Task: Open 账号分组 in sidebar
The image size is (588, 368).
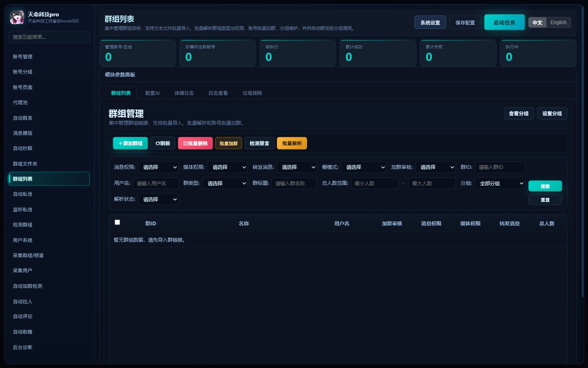Action: pos(49,72)
